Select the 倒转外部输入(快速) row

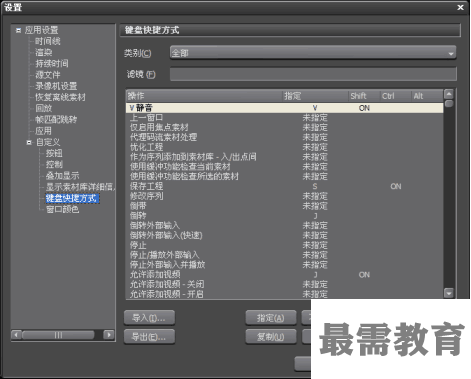coord(285,235)
